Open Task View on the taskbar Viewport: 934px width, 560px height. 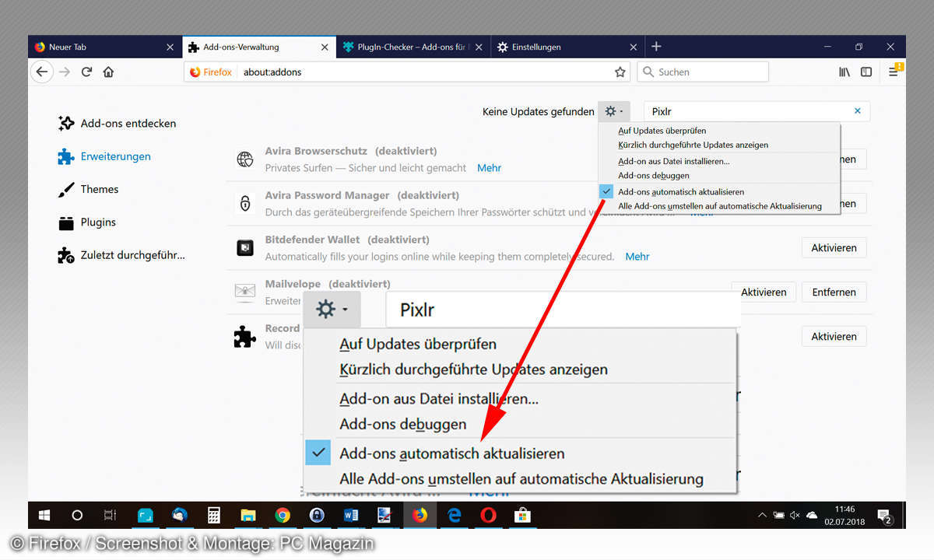pyautogui.click(x=111, y=515)
